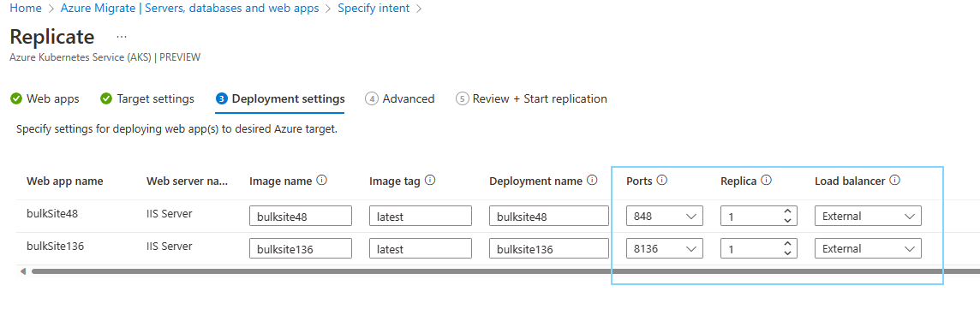Click step 3 badge on Deployment settings

(x=221, y=98)
